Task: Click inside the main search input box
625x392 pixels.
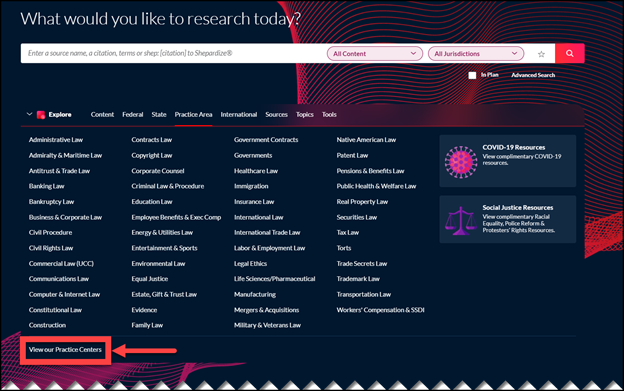Action: pos(173,53)
